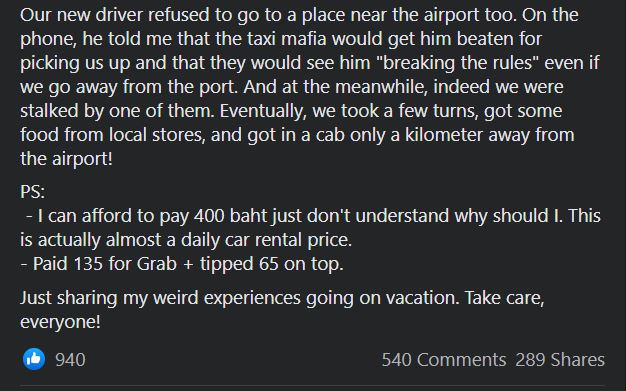Click the line "Just sharing my weird experiences"

pos(282,298)
